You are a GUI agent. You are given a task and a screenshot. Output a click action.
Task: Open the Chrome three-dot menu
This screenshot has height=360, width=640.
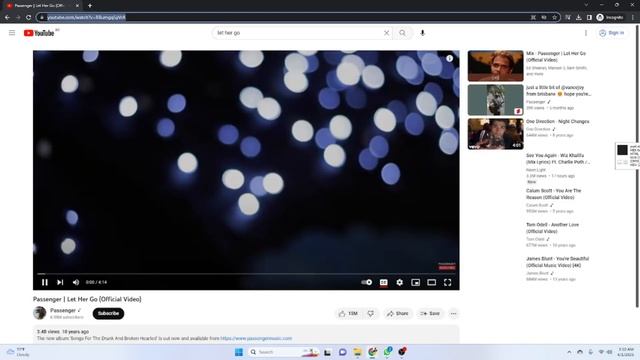coord(633,17)
